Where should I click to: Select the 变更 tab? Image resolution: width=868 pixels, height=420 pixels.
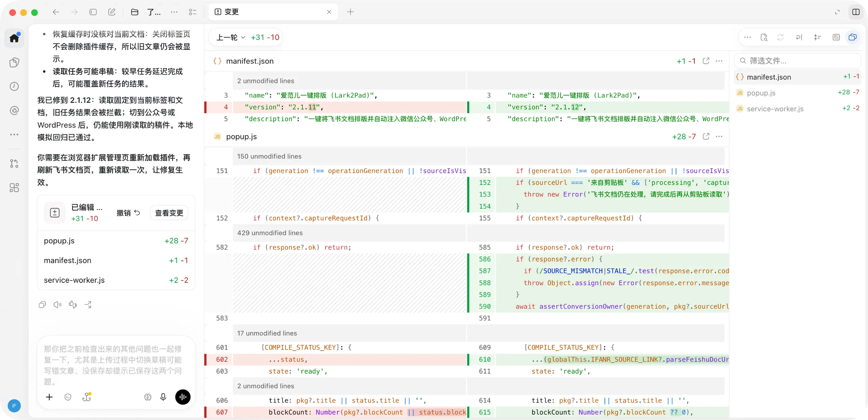pyautogui.click(x=273, y=12)
